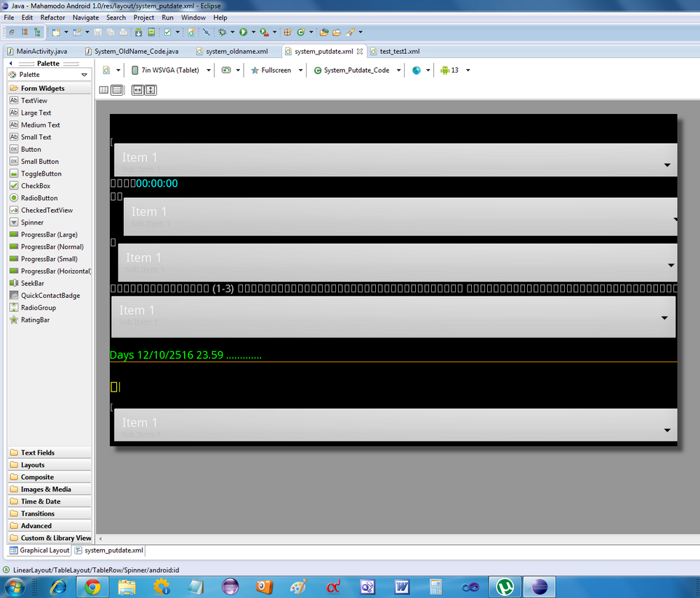Open the Project menu
700x598 pixels.
click(x=143, y=17)
